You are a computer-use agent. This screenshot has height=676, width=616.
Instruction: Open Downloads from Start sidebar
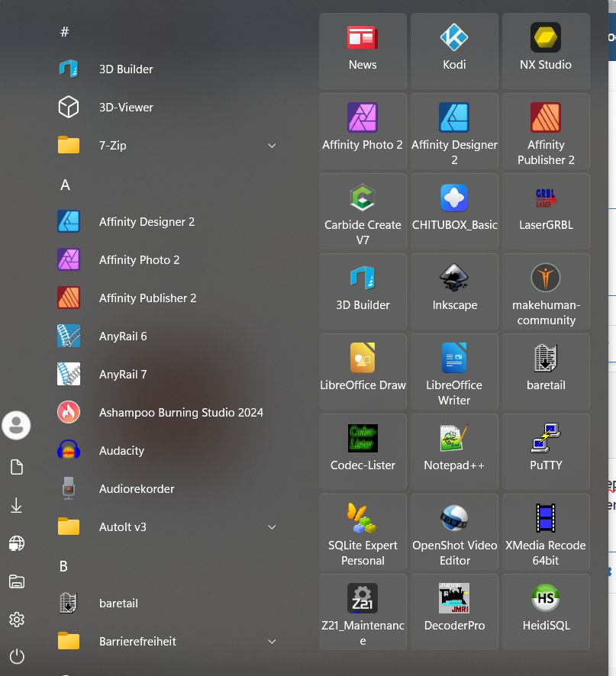(16, 505)
